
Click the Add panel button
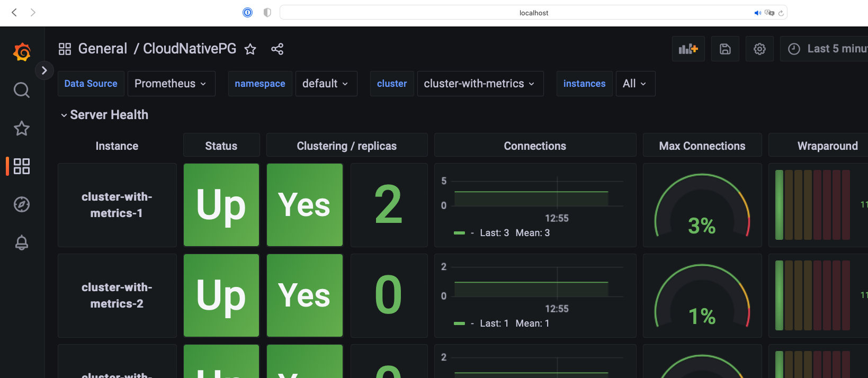tap(688, 49)
